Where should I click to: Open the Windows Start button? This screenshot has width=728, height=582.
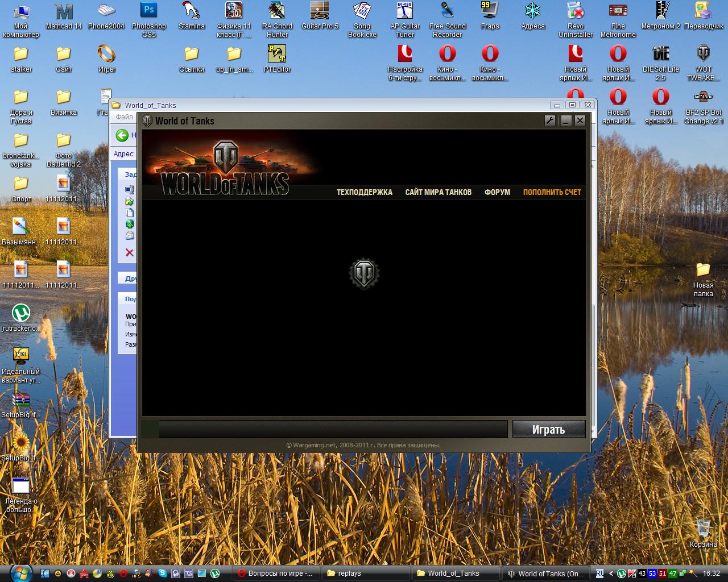coord(20,573)
